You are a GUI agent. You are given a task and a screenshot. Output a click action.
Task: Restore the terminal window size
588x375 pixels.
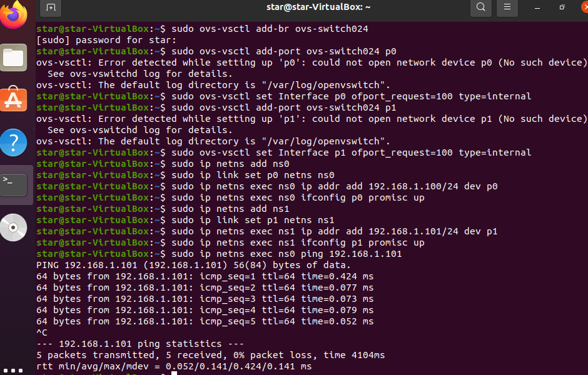pos(562,7)
